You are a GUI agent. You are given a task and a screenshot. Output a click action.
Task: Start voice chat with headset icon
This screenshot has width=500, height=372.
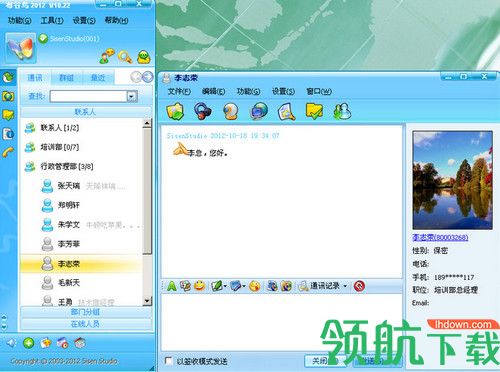point(203,111)
